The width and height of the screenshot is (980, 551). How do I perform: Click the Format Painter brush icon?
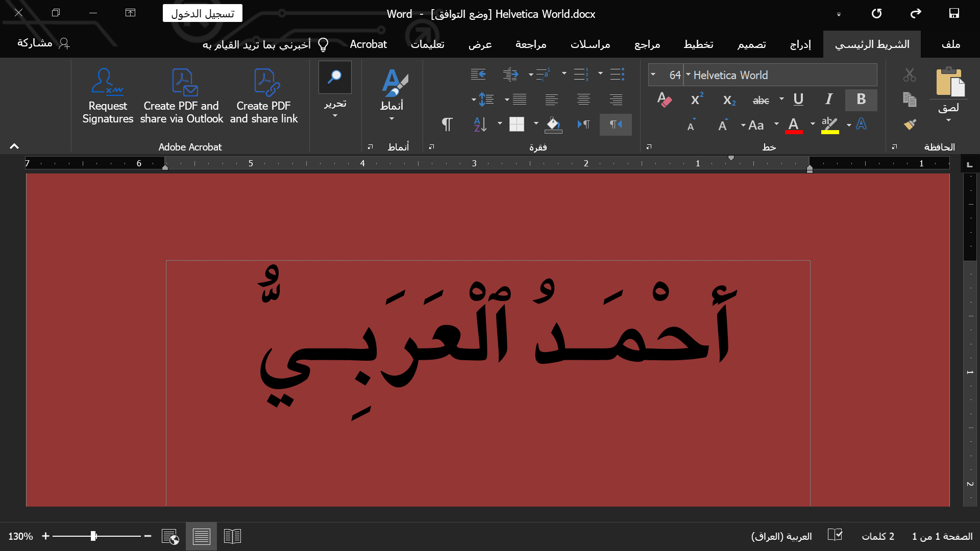click(910, 124)
